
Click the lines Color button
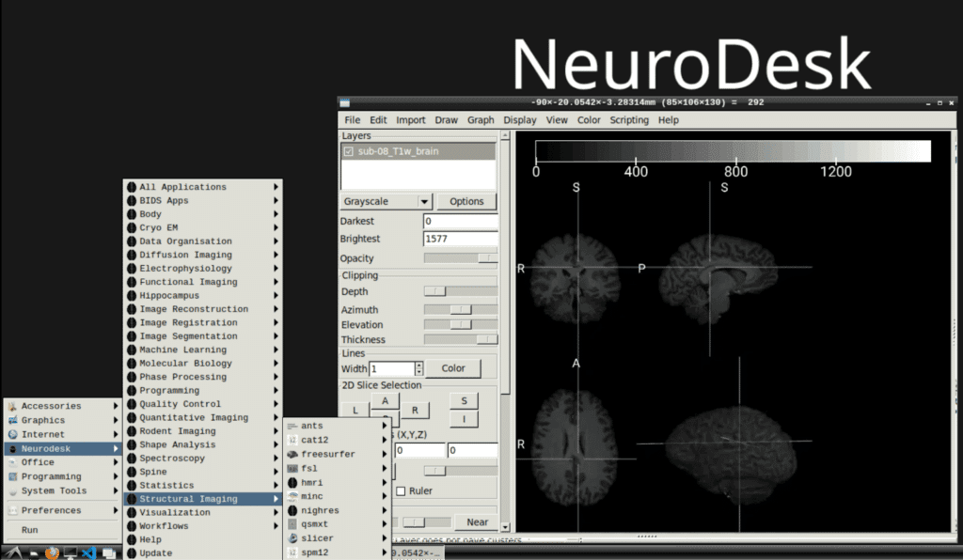pyautogui.click(x=453, y=368)
